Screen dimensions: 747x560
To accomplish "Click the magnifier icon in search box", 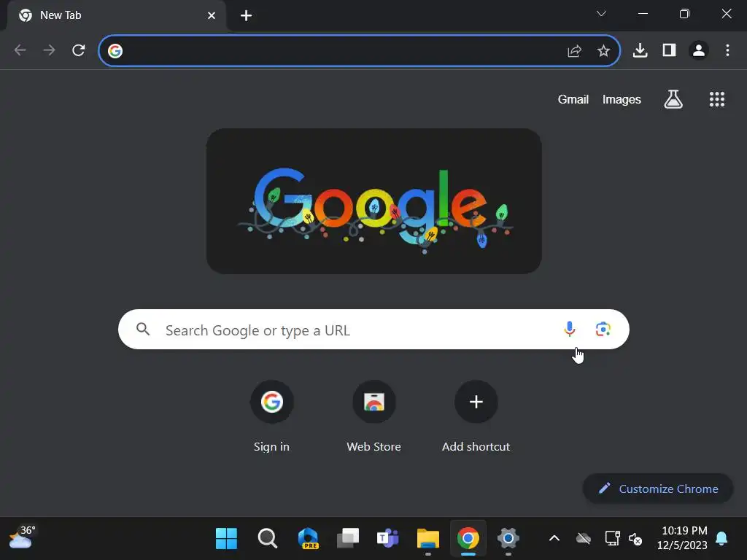I will 143,329.
